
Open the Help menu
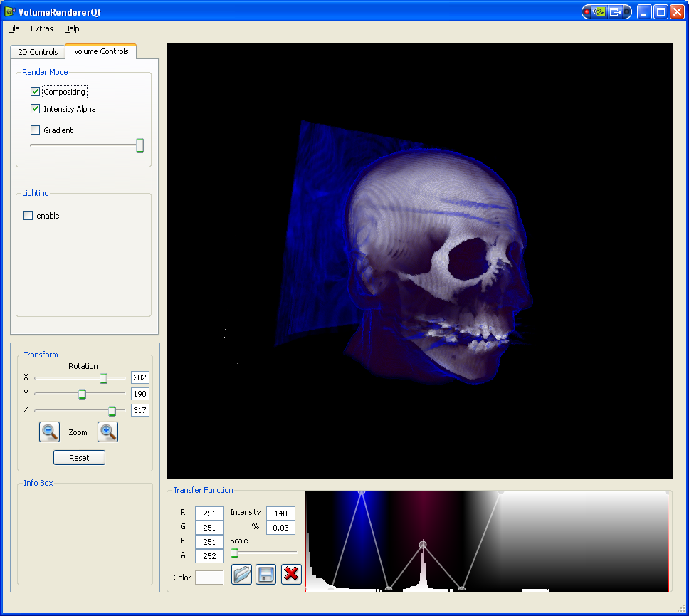click(71, 28)
